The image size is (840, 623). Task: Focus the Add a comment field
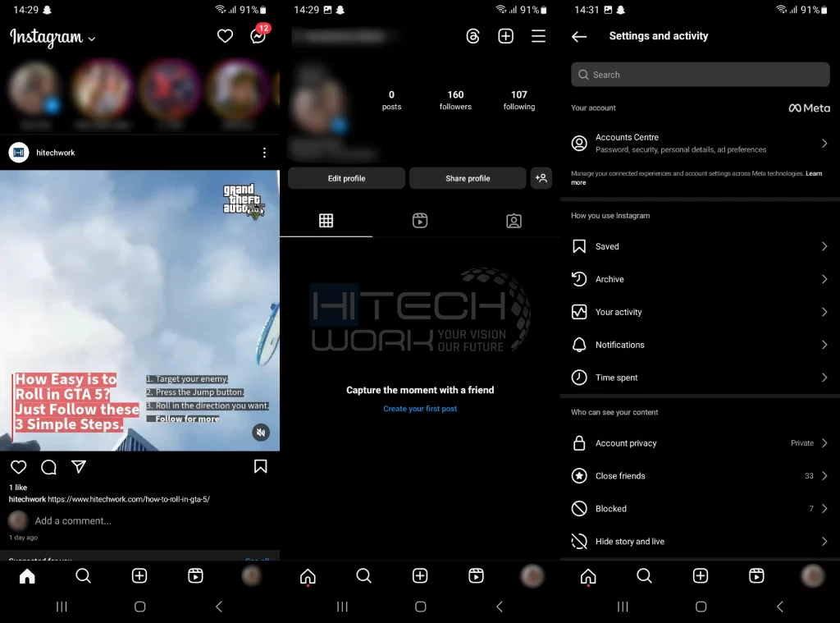[x=73, y=520]
